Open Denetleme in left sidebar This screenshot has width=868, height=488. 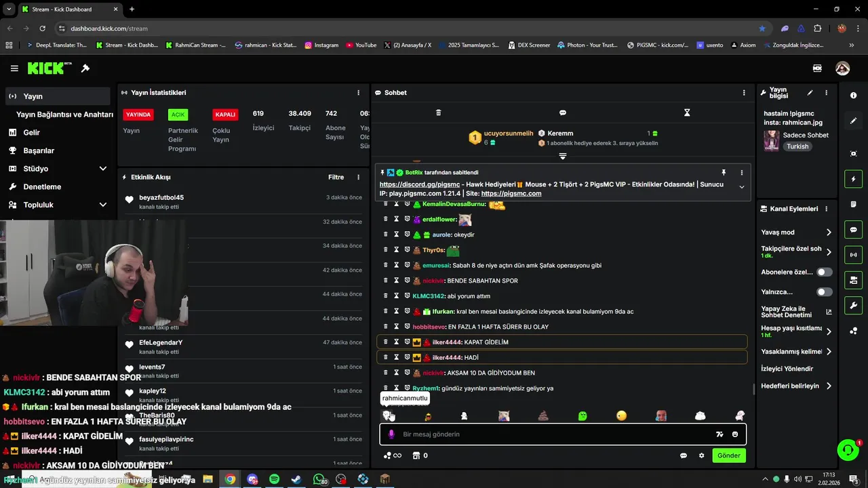[x=58, y=186]
